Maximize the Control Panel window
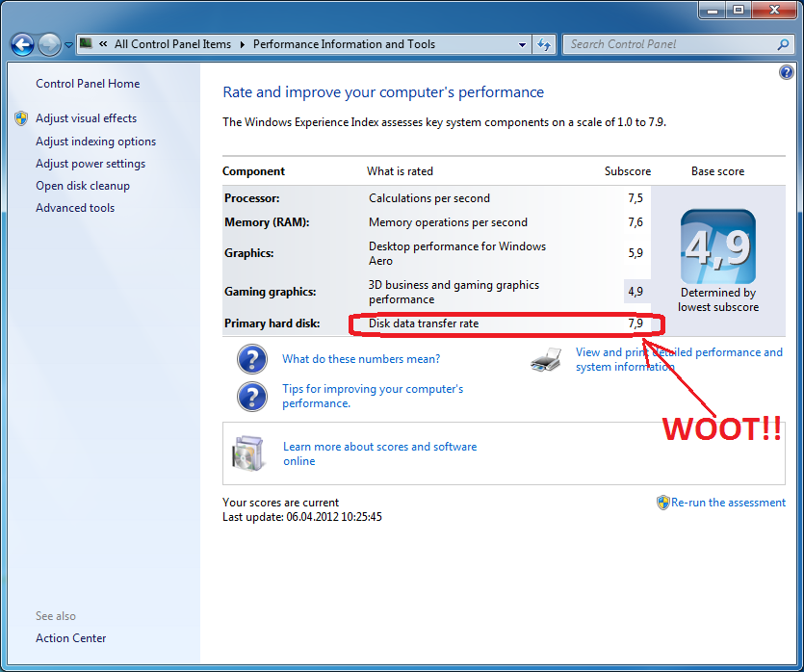This screenshot has height=672, width=804. pyautogui.click(x=739, y=11)
